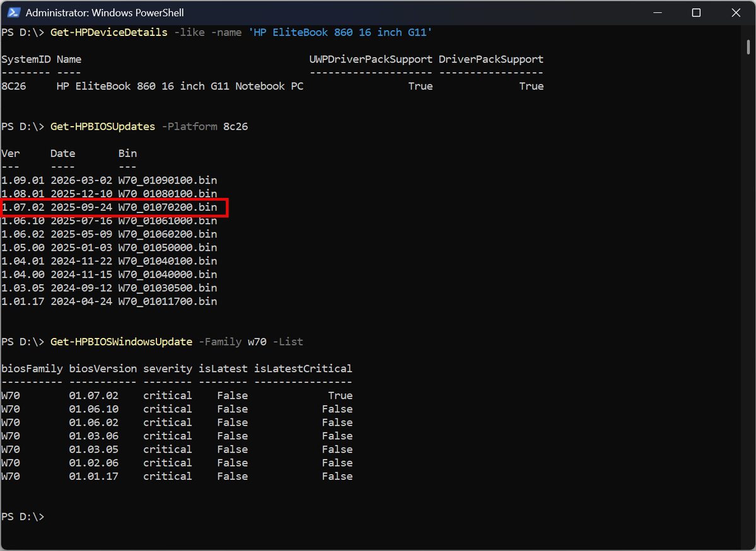Click the Get-HPBIOSWindowsUpdate command text
The width and height of the screenshot is (756, 551).
point(122,342)
